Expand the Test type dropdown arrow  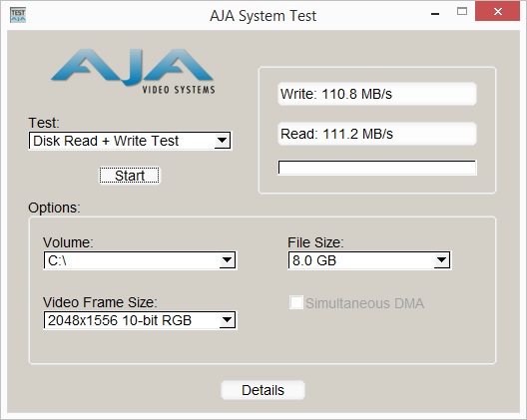pos(223,141)
